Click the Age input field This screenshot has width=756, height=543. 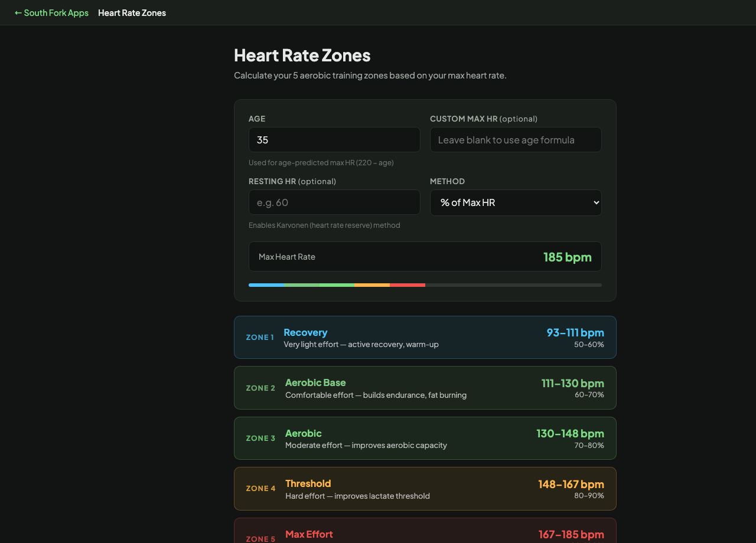(x=334, y=140)
